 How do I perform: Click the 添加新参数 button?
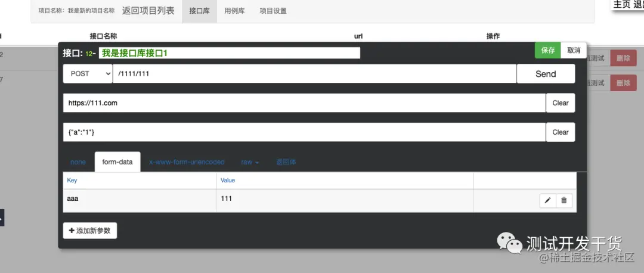click(x=90, y=231)
